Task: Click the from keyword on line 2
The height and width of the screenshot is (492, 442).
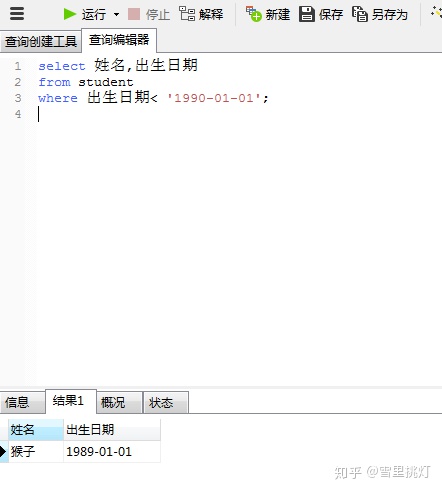Action: click(x=54, y=82)
